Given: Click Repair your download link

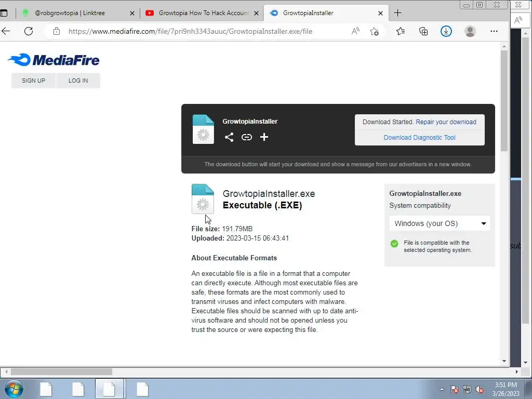Looking at the screenshot, I should pyautogui.click(x=446, y=122).
